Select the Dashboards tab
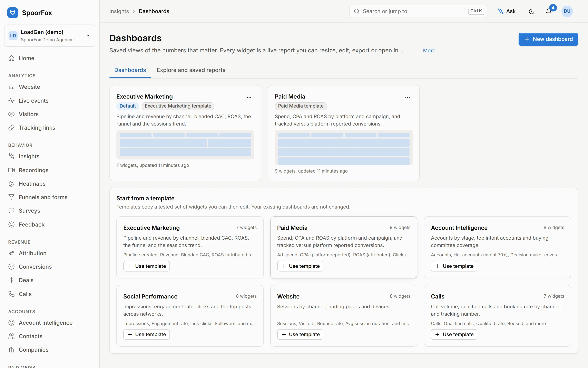Screen dimensions: 588x368 point(130,70)
